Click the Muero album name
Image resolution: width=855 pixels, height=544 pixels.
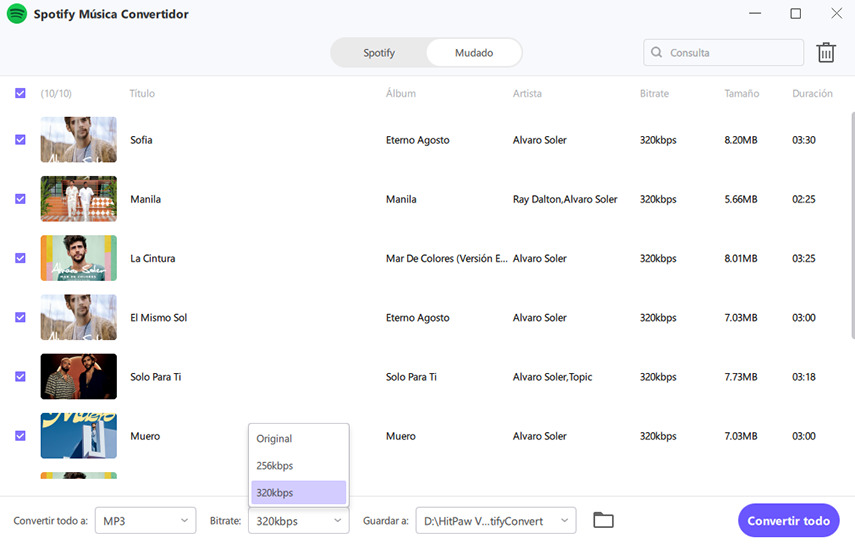pyautogui.click(x=401, y=436)
